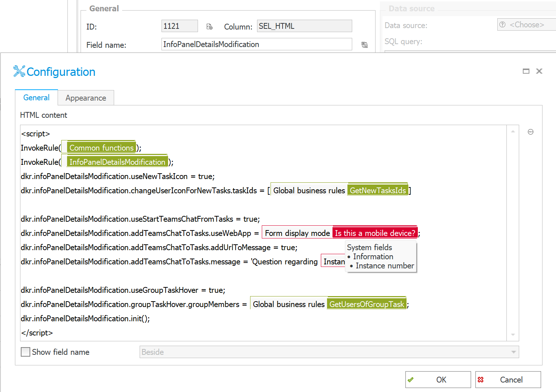The image size is (556, 392).
Task: Toggle the Show field name checkbox
Action: [26, 352]
